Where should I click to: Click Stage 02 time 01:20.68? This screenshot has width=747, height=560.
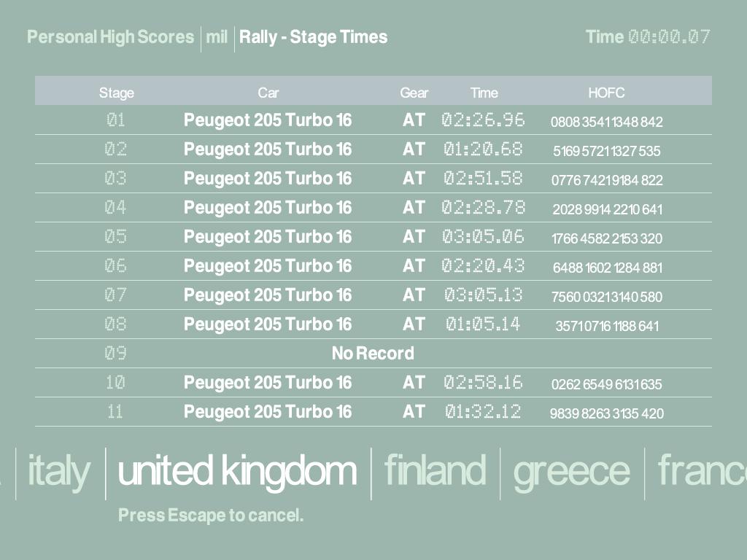(x=483, y=149)
